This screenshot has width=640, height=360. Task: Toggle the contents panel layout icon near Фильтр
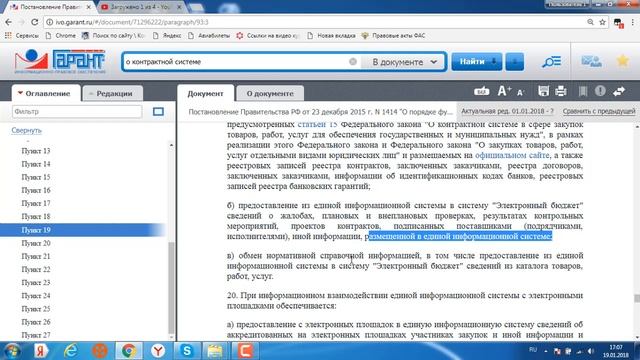[x=158, y=111]
